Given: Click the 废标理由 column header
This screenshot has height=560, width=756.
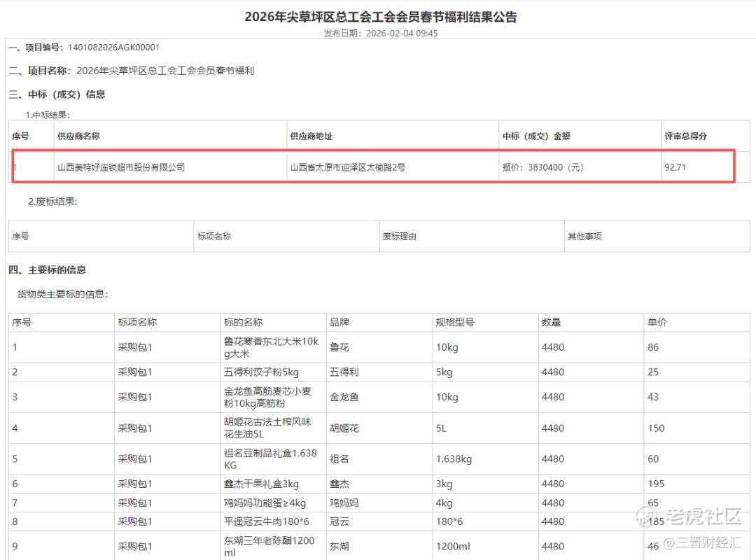Looking at the screenshot, I should (x=399, y=237).
